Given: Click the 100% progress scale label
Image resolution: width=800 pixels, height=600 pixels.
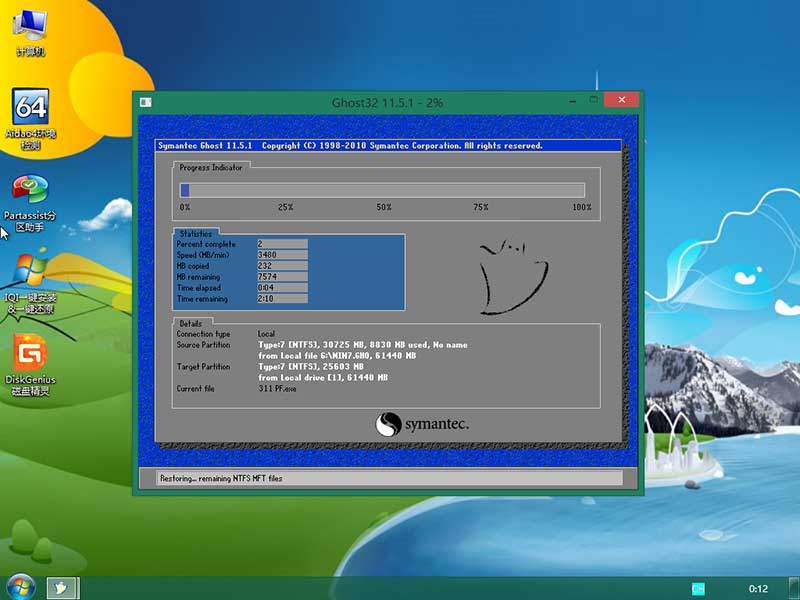Looking at the screenshot, I should click(x=582, y=207).
